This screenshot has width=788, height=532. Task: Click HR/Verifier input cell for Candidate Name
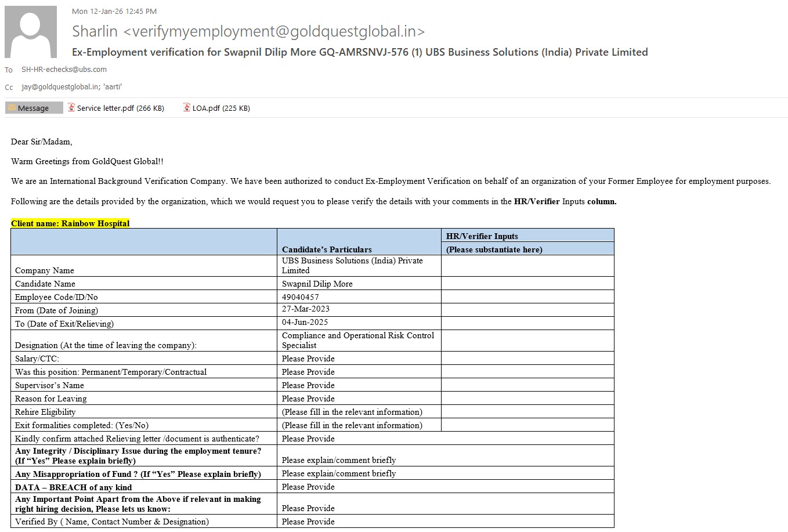527,284
